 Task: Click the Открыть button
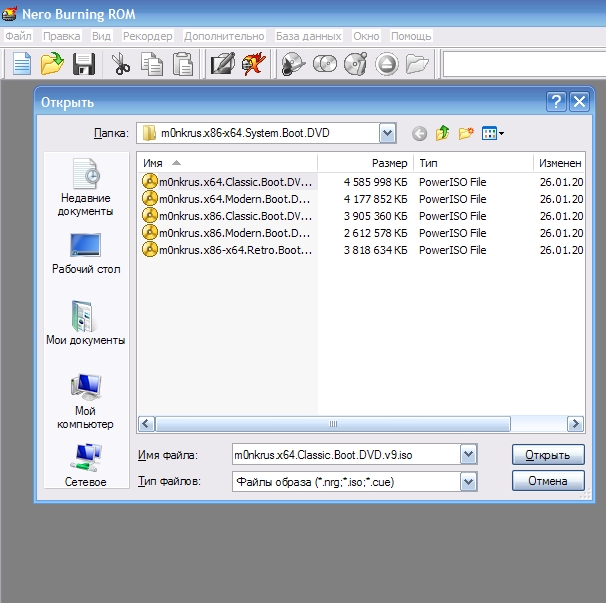point(548,455)
